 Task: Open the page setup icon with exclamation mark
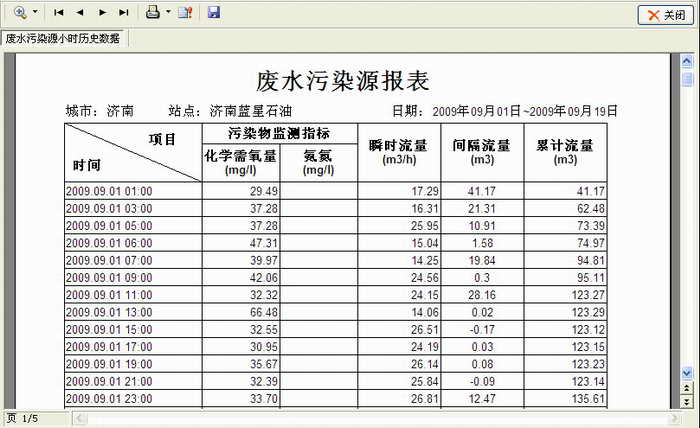(x=185, y=12)
